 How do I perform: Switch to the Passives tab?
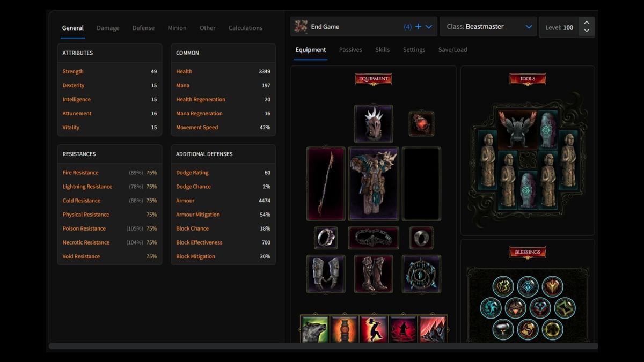(350, 50)
